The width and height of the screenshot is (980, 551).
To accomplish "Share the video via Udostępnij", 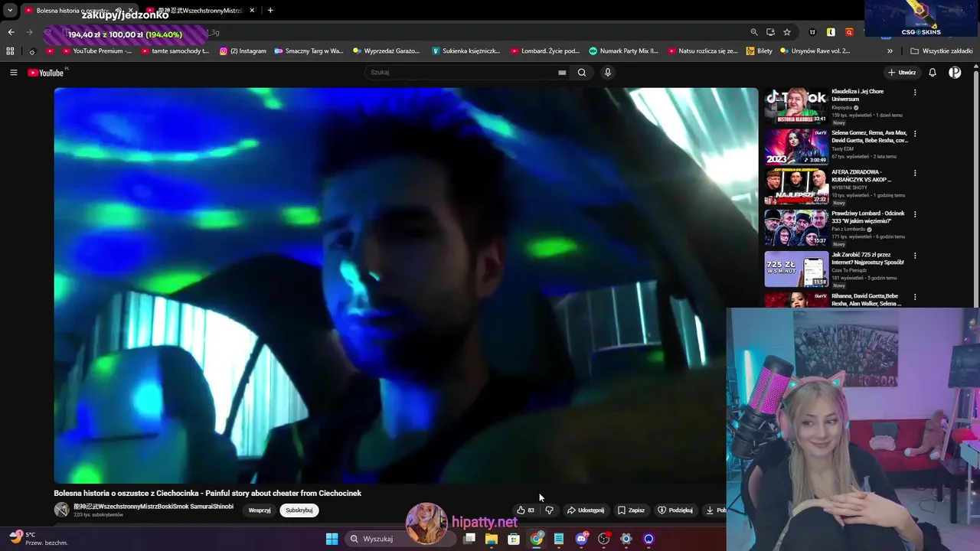I will coord(586,510).
